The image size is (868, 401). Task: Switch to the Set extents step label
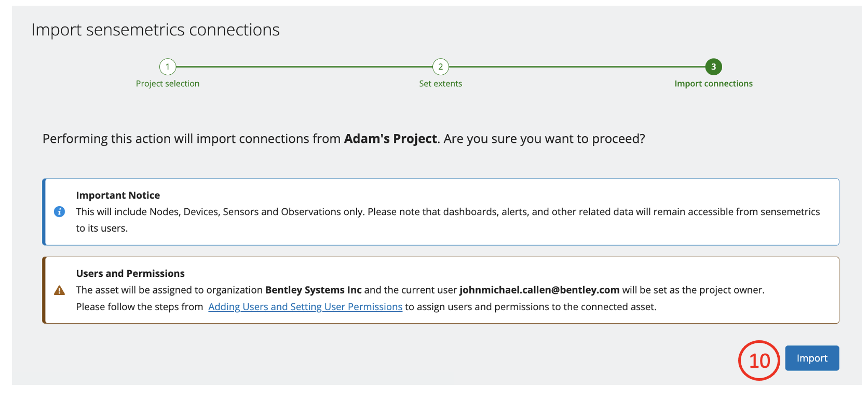(x=440, y=84)
